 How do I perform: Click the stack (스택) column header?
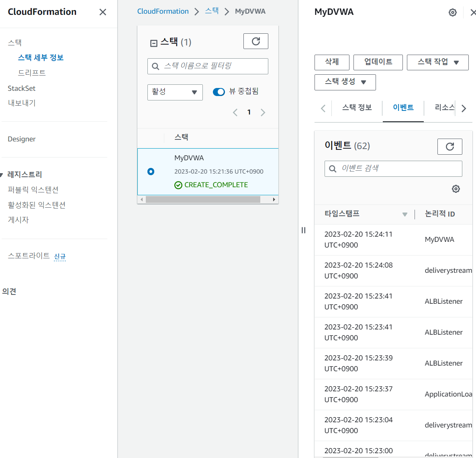(181, 137)
